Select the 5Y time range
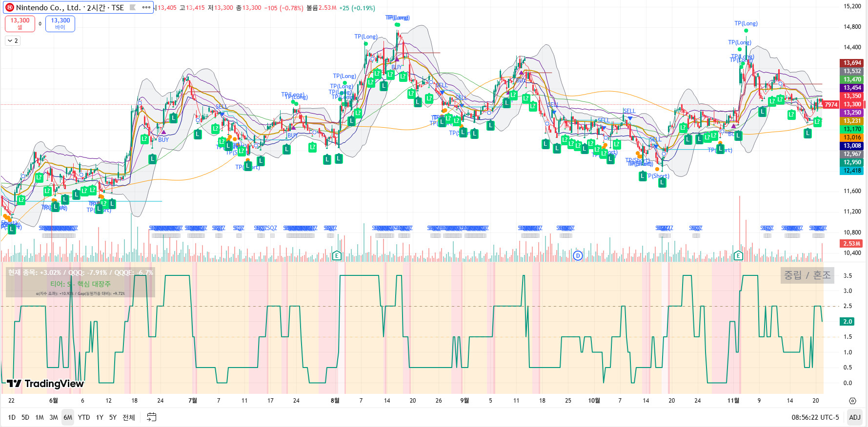The width and height of the screenshot is (868, 427). pos(113,417)
